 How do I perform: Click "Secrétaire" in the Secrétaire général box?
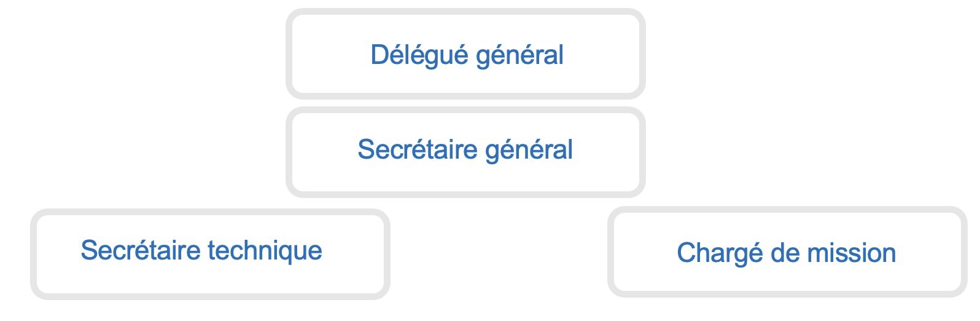coord(417,150)
